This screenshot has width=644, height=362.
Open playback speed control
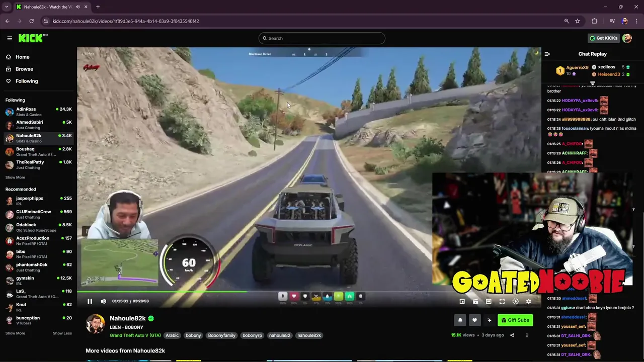point(515,301)
